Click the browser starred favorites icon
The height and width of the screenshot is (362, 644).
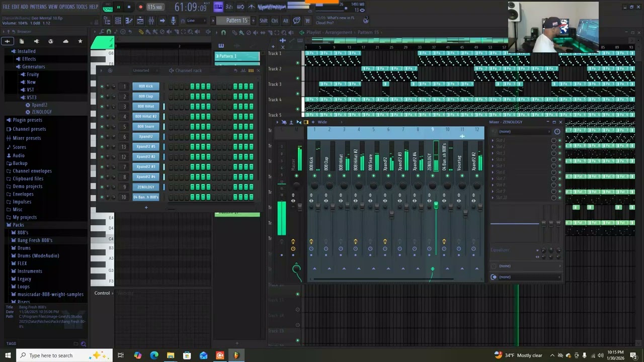click(80, 41)
